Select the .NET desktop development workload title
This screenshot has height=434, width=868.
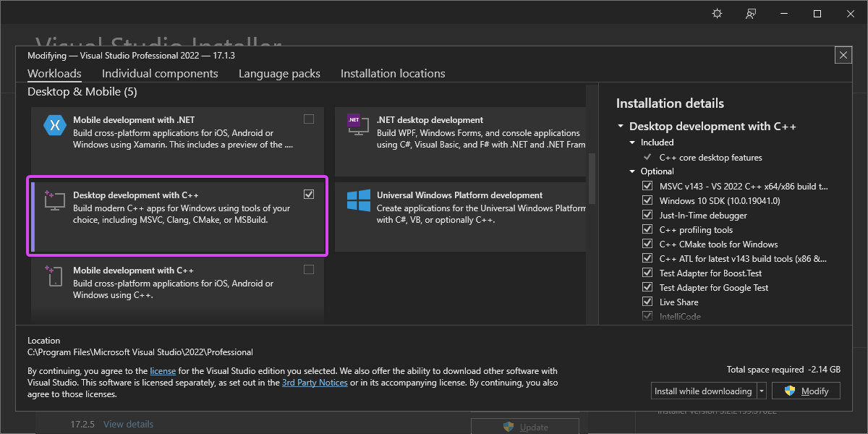[430, 120]
